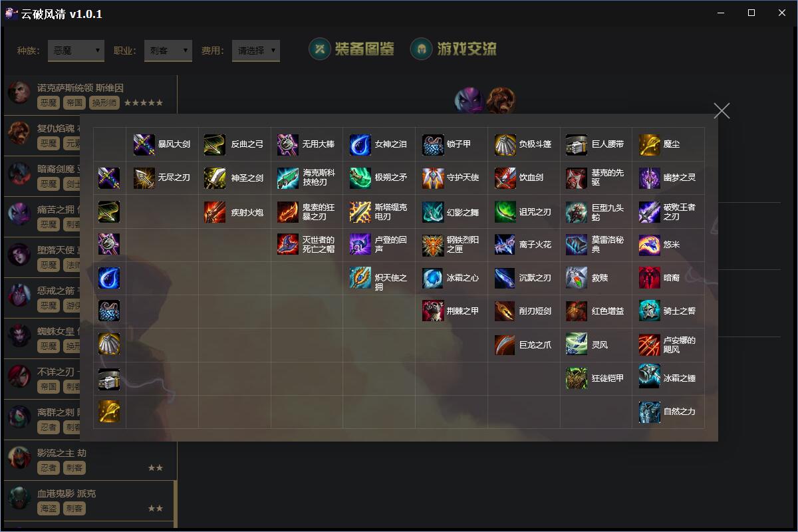Image resolution: width=798 pixels, height=532 pixels.
Task: Open the 装备图鉴 tab
Action: [352, 49]
